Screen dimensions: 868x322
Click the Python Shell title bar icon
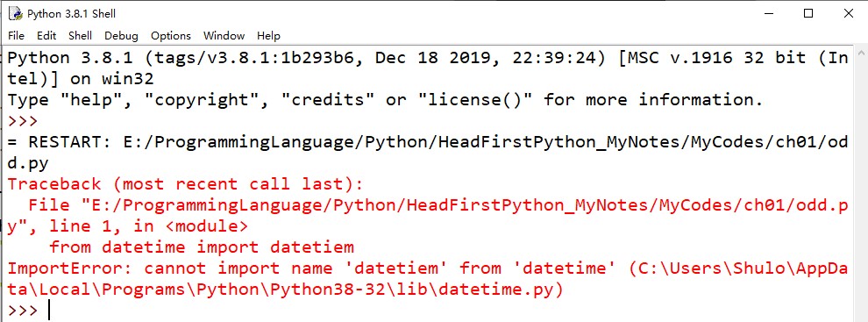click(x=15, y=13)
